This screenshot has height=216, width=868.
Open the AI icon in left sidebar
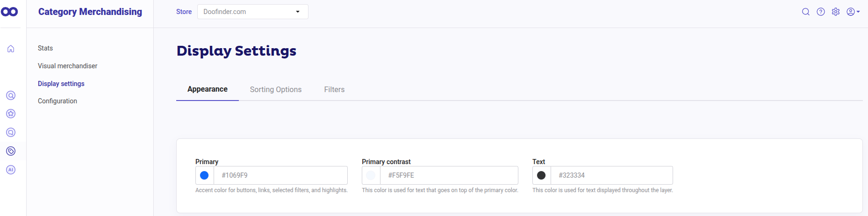tap(11, 170)
